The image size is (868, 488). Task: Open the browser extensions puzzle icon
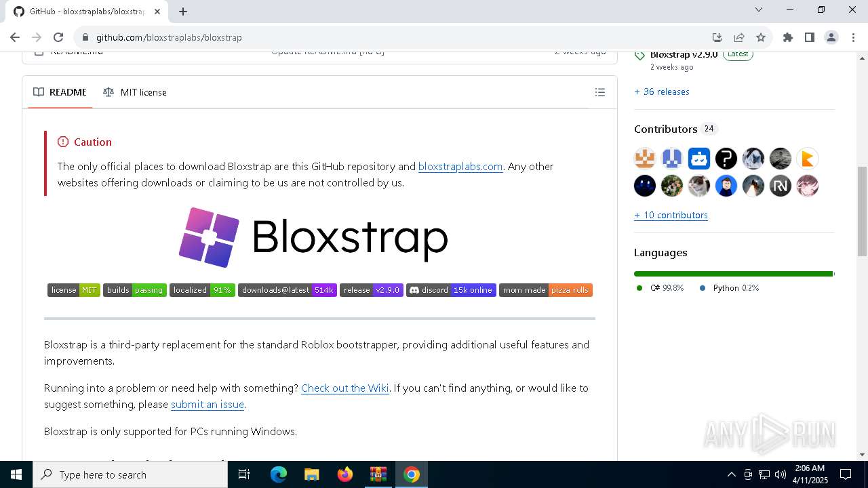787,37
